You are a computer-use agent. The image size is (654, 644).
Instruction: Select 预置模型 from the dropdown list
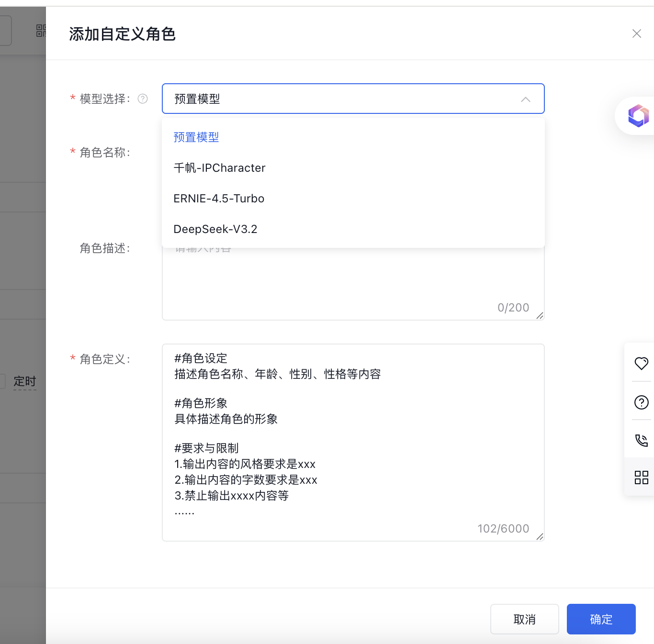196,137
